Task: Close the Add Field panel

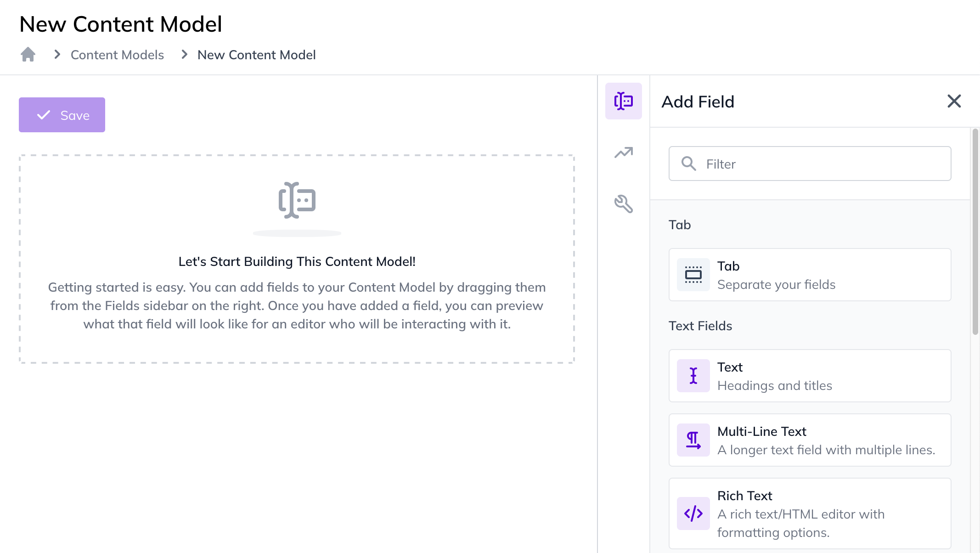Action: coord(954,101)
